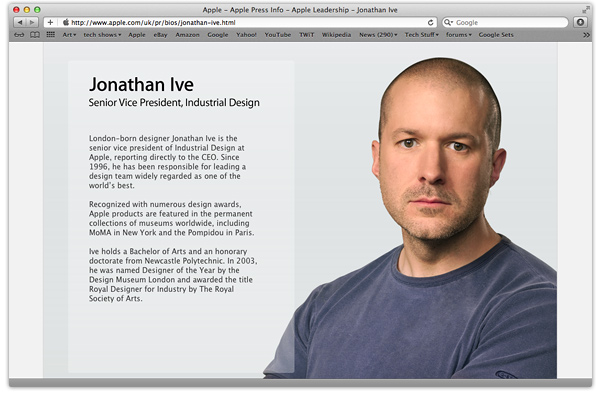Click the Apple logo favicon in the address bar
Image resolution: width=596 pixels, height=394 pixels.
point(66,22)
